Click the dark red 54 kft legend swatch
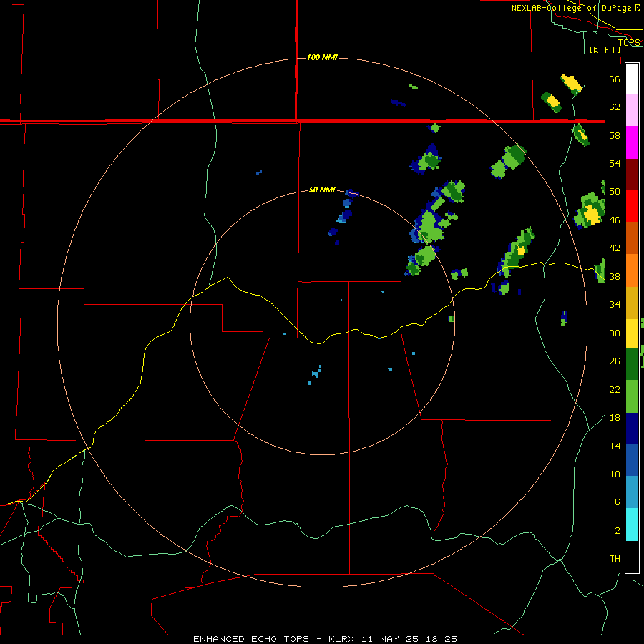 [632, 175]
